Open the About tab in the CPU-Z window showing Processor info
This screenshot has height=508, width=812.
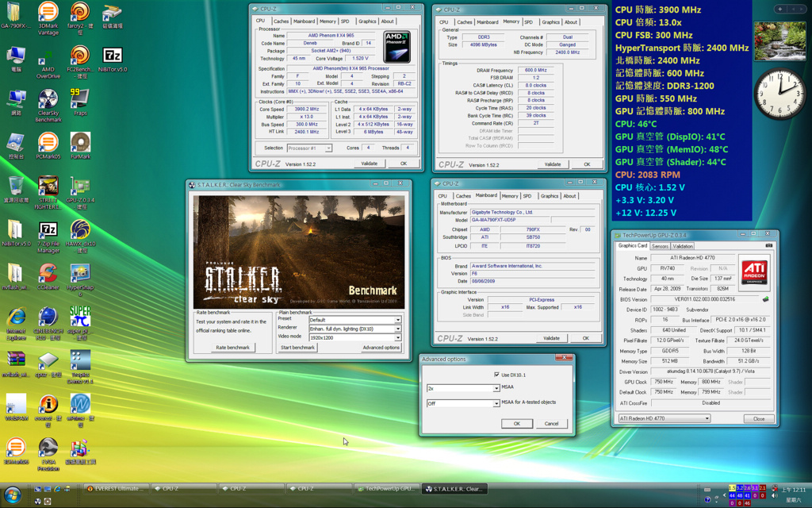(387, 21)
